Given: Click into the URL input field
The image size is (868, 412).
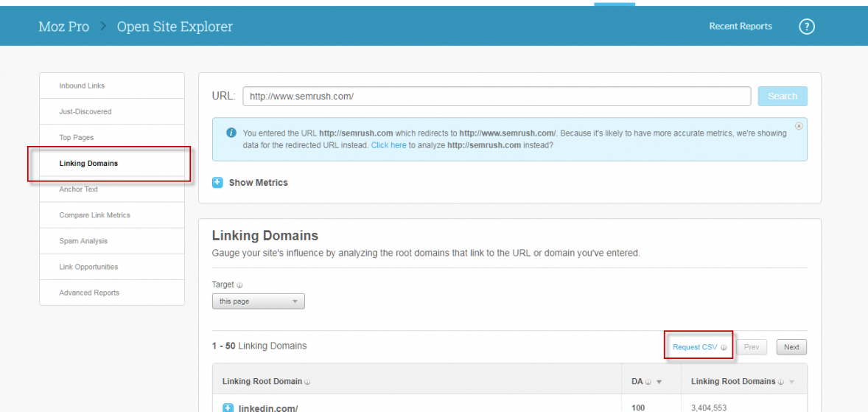Looking at the screenshot, I should point(497,97).
